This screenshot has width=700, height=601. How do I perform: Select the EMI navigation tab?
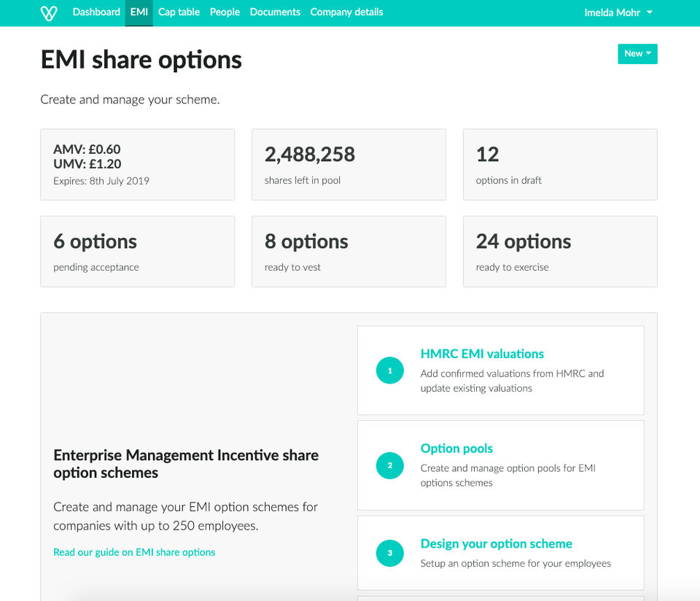coord(139,12)
